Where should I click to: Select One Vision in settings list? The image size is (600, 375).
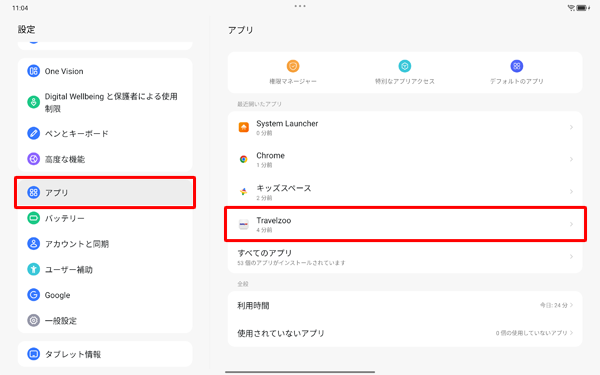click(x=105, y=71)
